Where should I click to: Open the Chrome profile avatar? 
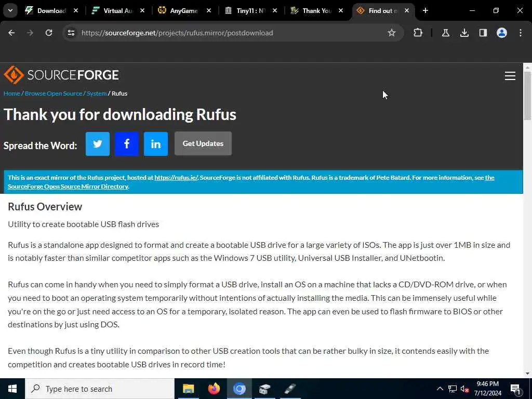pyautogui.click(x=501, y=33)
